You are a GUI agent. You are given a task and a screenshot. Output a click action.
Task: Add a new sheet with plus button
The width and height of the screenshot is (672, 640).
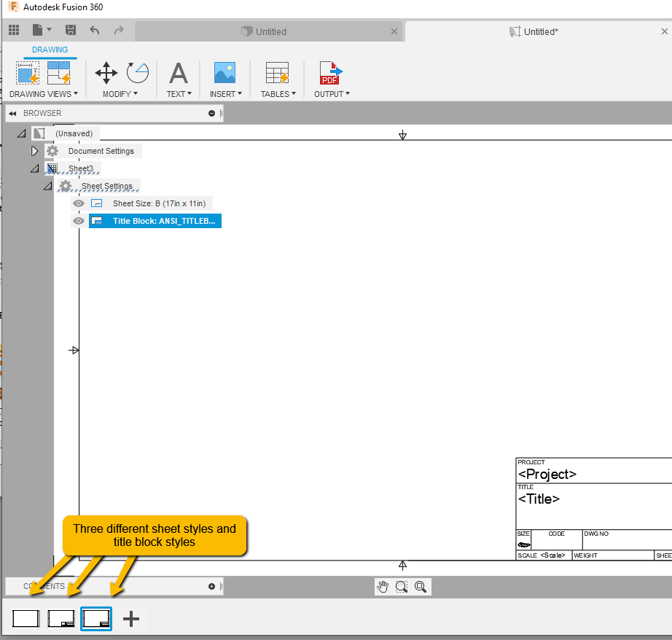pyautogui.click(x=131, y=619)
